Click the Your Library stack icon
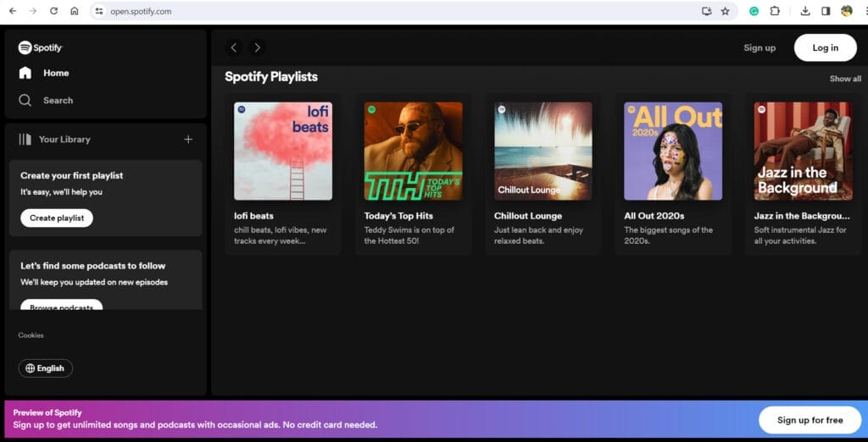Screen dimensions: 868x442 25,140
